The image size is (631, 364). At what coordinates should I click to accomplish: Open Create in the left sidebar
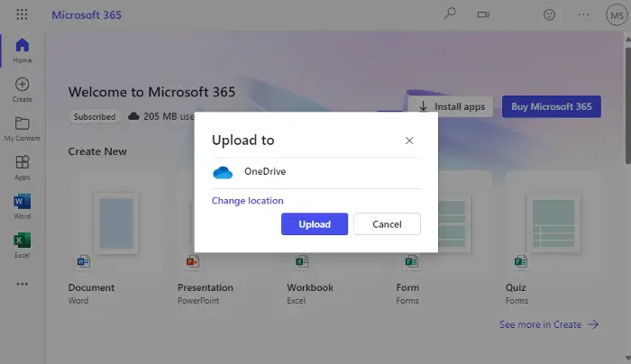click(x=23, y=90)
